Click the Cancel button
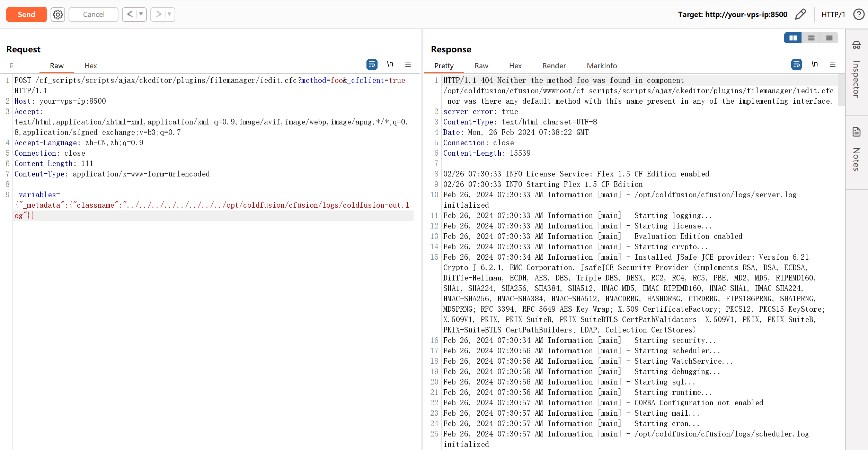 [x=94, y=15]
